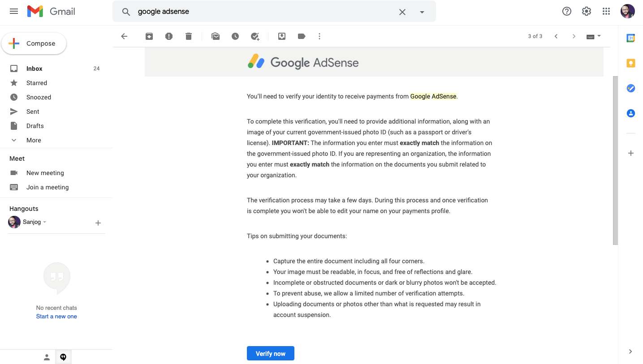Archive this email
The height and width of the screenshot is (364, 643).
[149, 36]
